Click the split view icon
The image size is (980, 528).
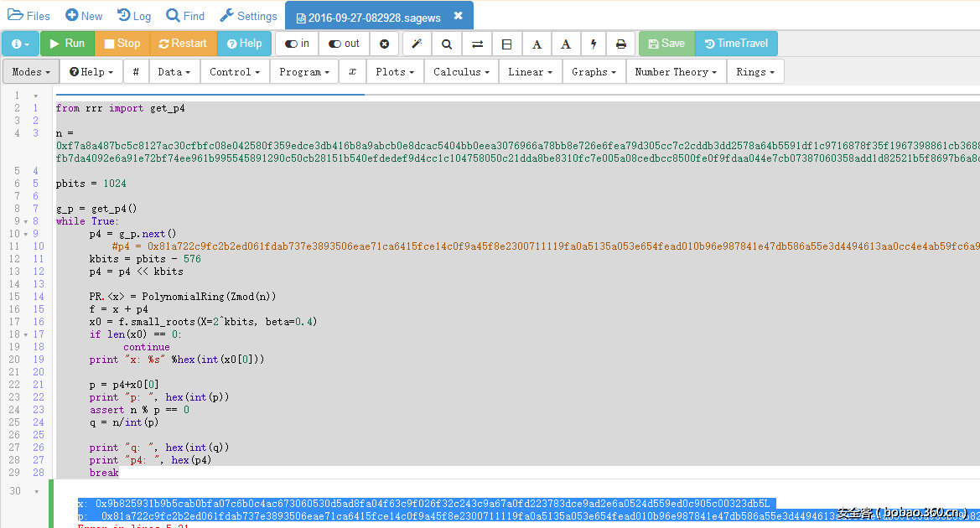506,44
